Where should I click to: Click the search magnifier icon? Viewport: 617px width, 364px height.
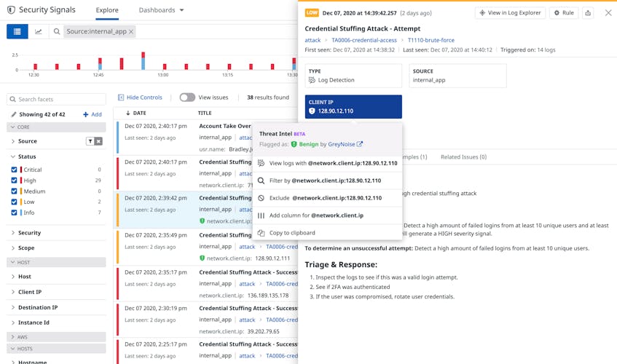pyautogui.click(x=57, y=31)
